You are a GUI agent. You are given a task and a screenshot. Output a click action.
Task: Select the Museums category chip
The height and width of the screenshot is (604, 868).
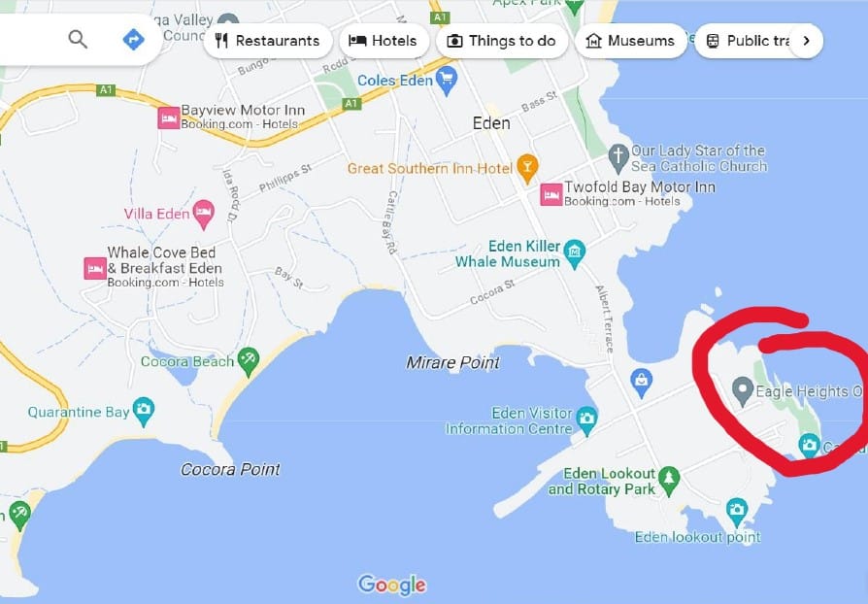coord(630,41)
